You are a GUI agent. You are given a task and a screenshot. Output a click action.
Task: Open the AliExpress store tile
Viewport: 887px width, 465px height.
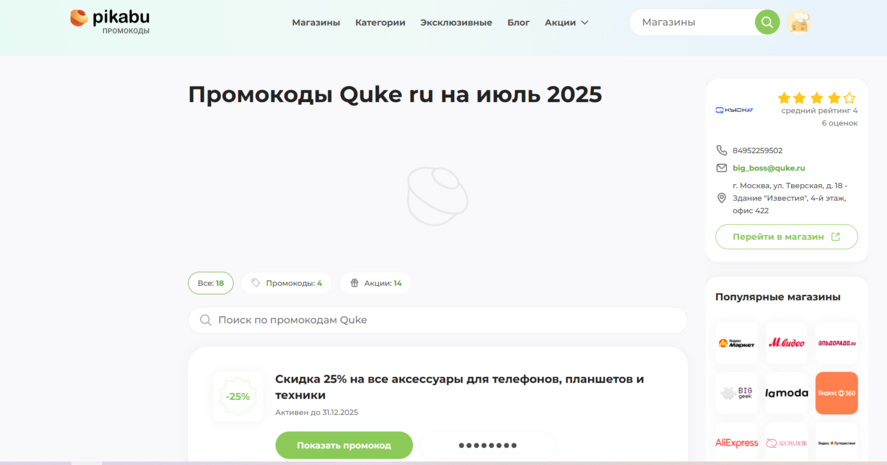[x=737, y=443]
